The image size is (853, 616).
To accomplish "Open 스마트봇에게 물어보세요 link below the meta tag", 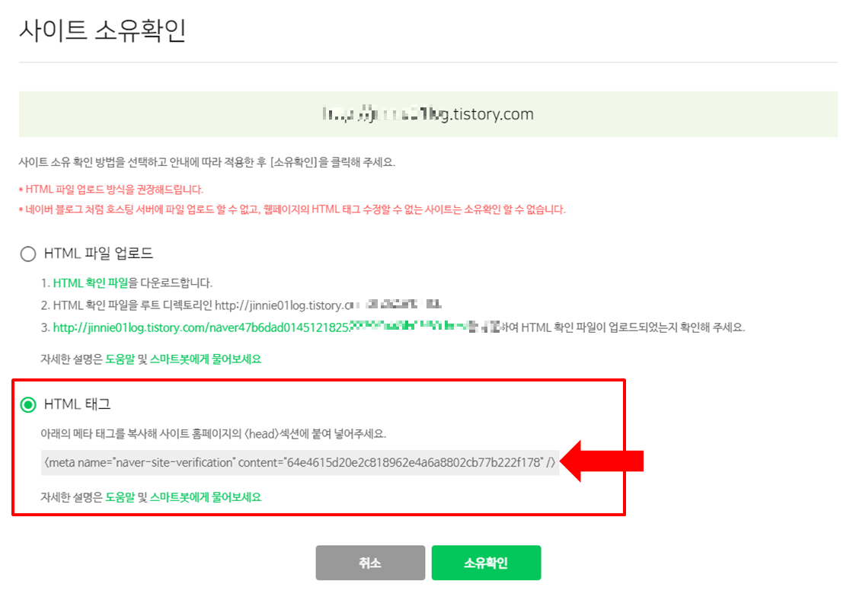I will 206,497.
